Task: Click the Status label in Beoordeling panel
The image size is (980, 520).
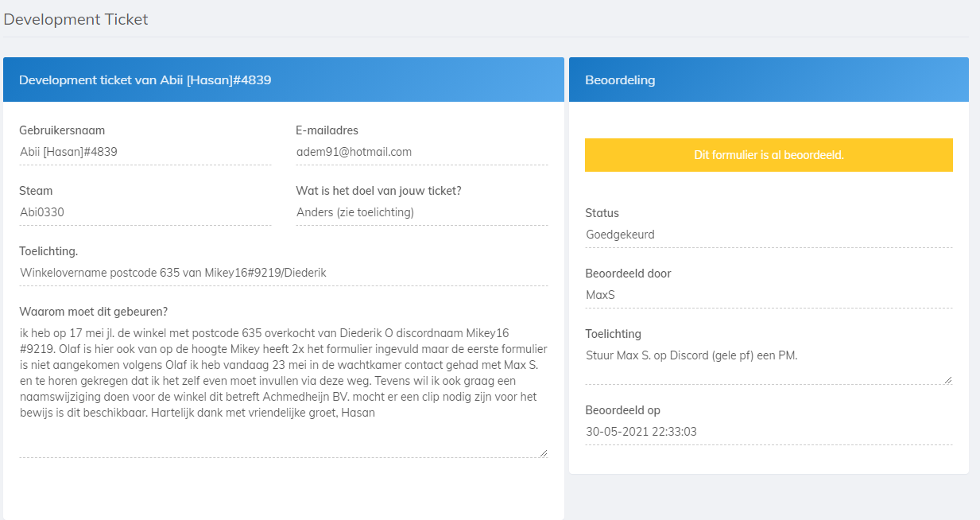Action: coord(602,213)
